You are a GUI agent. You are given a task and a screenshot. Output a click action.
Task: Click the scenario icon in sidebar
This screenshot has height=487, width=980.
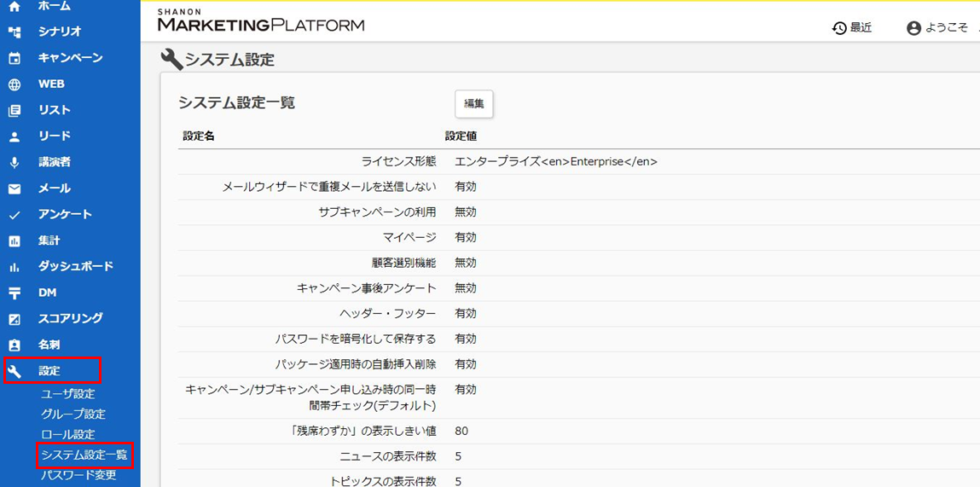tap(14, 32)
